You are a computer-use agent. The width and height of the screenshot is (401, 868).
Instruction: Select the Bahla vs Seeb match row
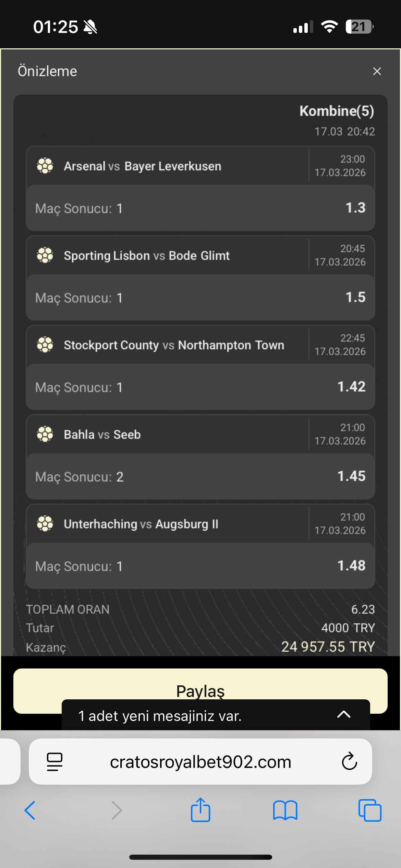click(200, 434)
